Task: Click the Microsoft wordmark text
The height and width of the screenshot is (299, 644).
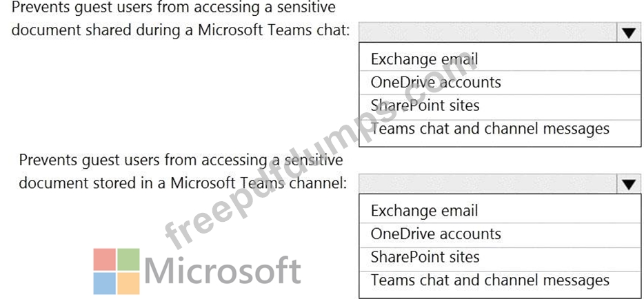Action: [x=223, y=271]
